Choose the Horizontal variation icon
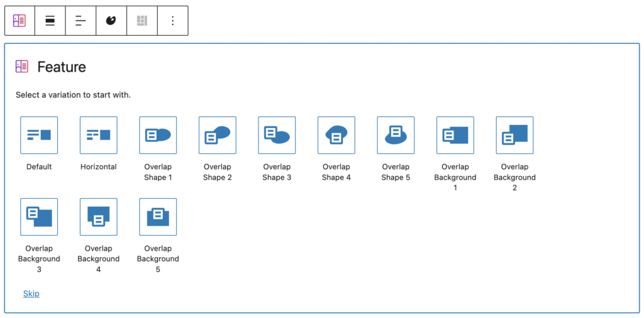Viewport: 644px width, 318px height. pyautogui.click(x=99, y=135)
